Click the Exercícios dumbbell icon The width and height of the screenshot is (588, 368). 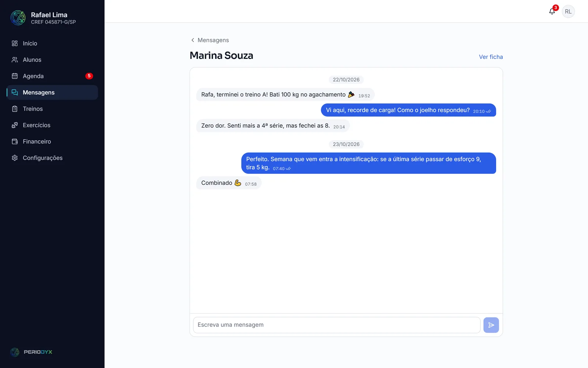pyautogui.click(x=15, y=125)
